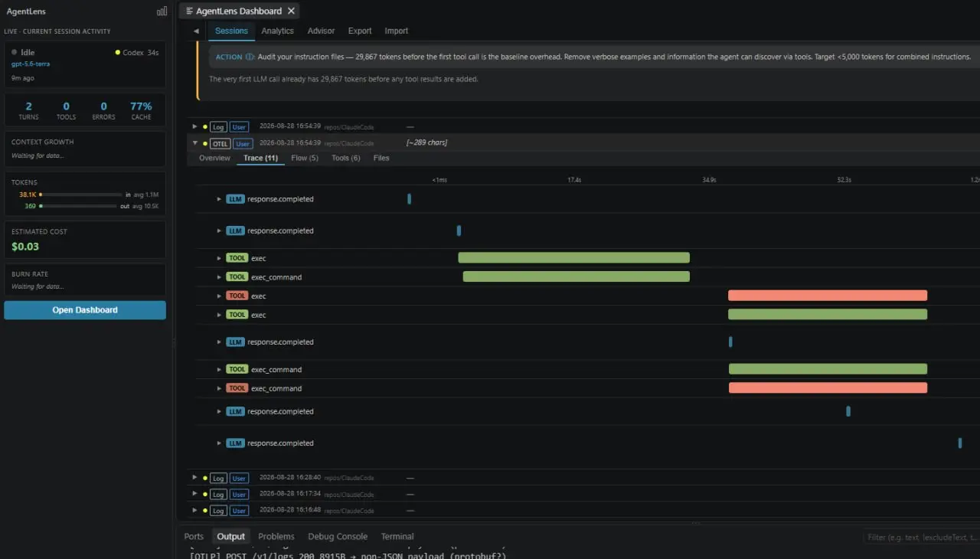Click the 34.9s timeline tick label
The width and height of the screenshot is (980, 559).
click(709, 180)
